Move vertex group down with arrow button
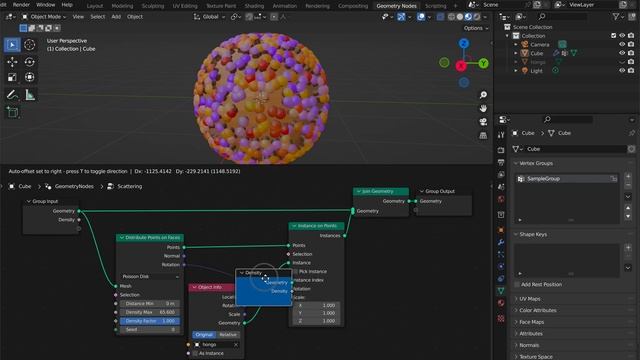Image resolution: width=640 pixels, height=360 pixels. (628, 216)
